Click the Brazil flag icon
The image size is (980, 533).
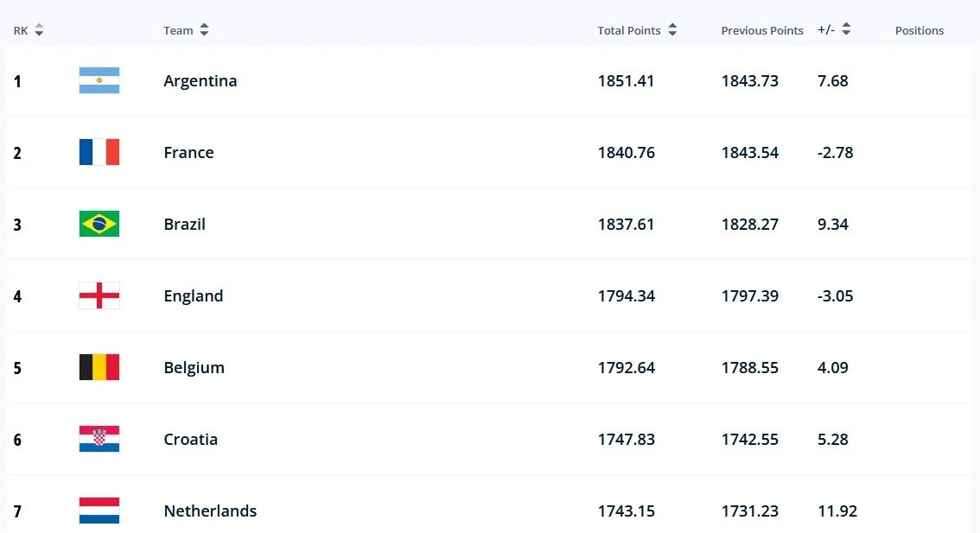tap(99, 224)
